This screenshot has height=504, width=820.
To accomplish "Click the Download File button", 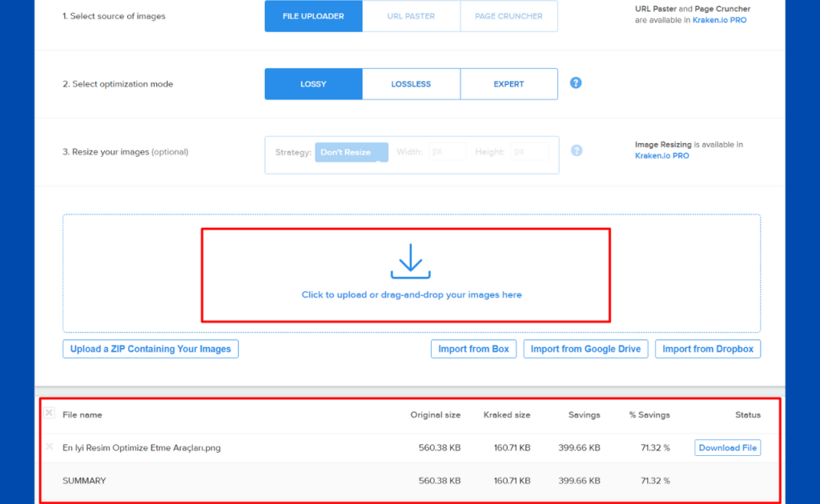I will (727, 447).
